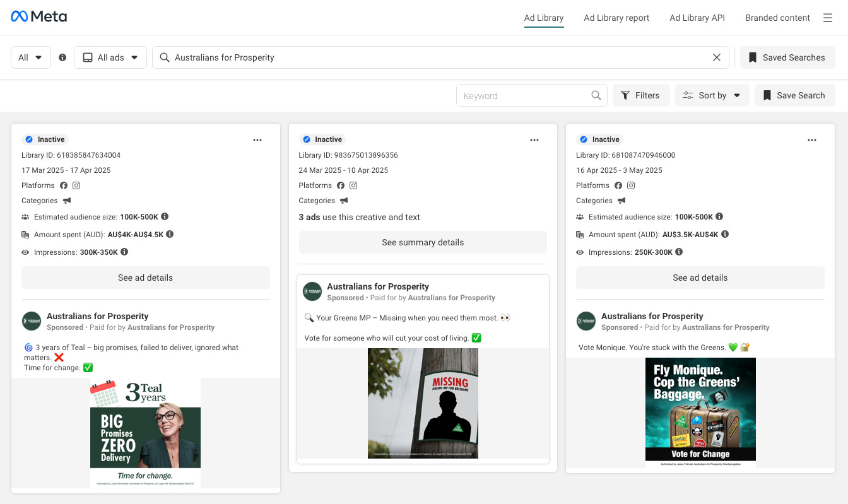Click Facebook platform icon on ad 618385847634004

click(64, 185)
